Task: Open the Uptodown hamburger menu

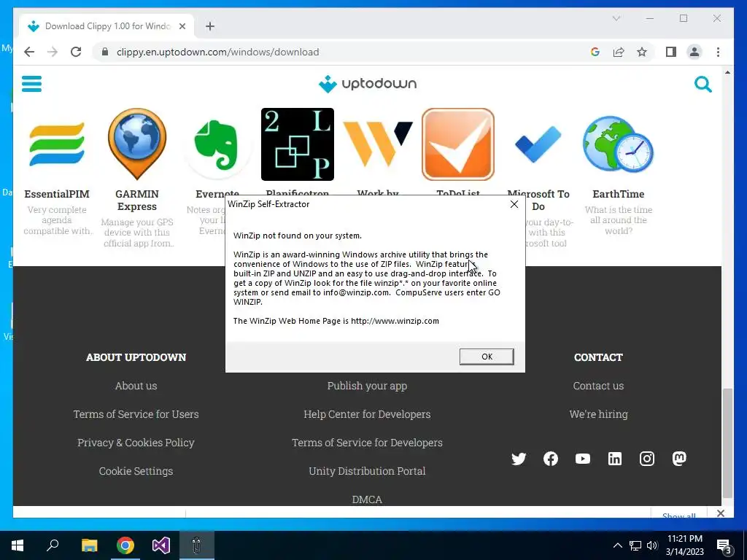Action: tap(31, 84)
